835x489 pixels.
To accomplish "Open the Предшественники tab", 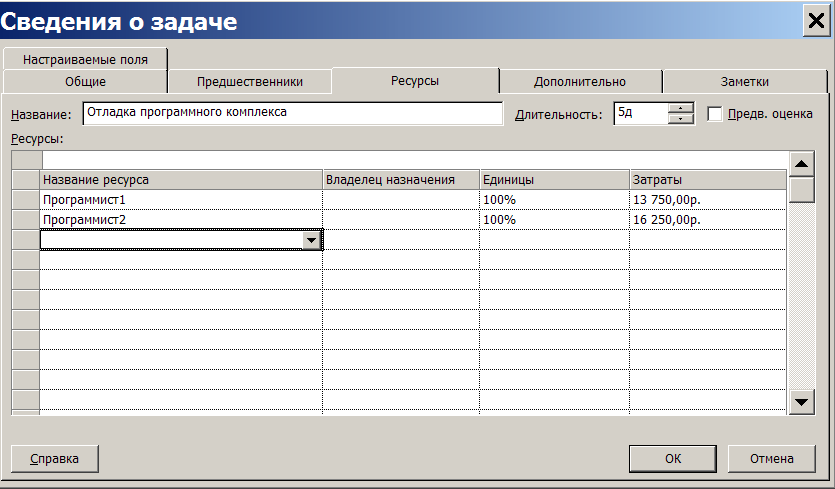I will 250,82.
